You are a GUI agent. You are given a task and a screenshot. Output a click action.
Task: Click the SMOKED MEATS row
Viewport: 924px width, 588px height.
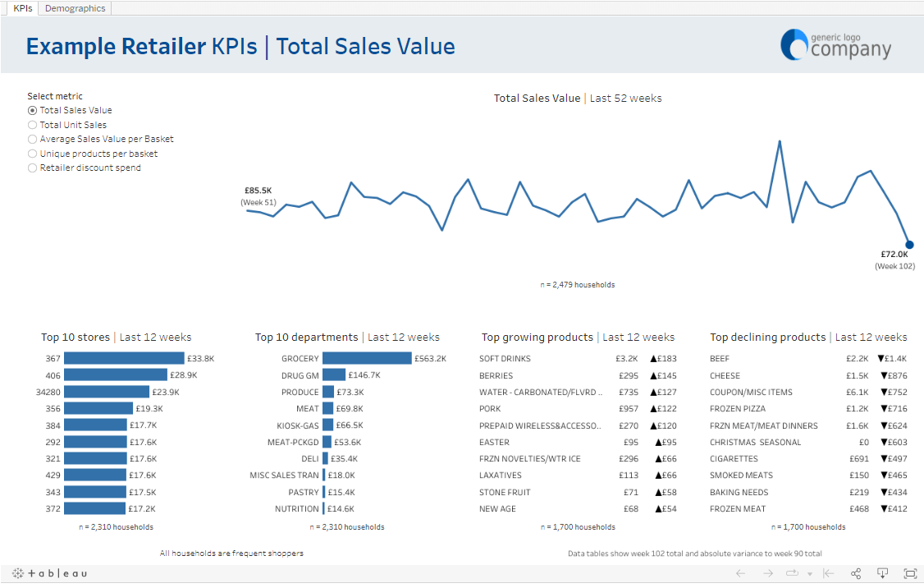[808, 475]
